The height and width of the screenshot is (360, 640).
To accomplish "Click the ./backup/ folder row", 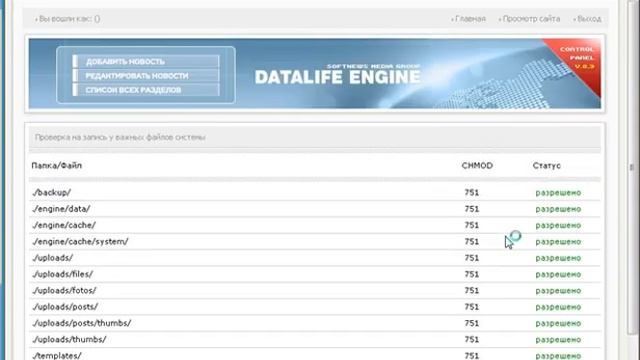I will coord(315,193).
